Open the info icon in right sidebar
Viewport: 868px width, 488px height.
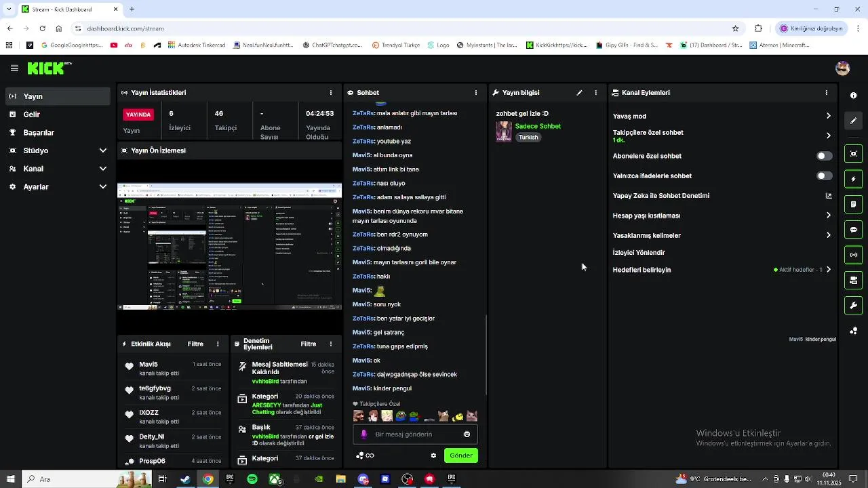[854, 96]
